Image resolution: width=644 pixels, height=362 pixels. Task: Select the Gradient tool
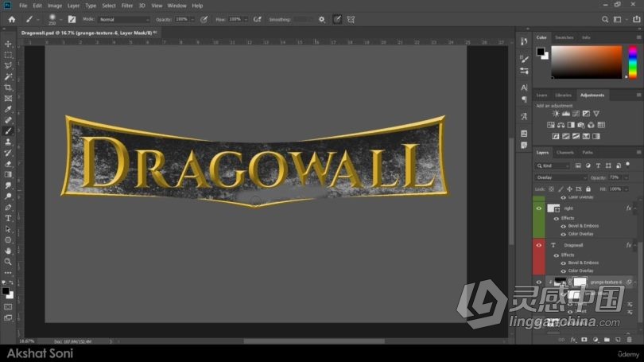8,174
